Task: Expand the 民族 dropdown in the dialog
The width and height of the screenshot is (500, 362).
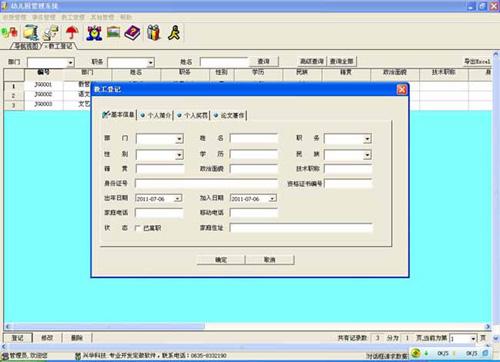Action: [x=367, y=155]
